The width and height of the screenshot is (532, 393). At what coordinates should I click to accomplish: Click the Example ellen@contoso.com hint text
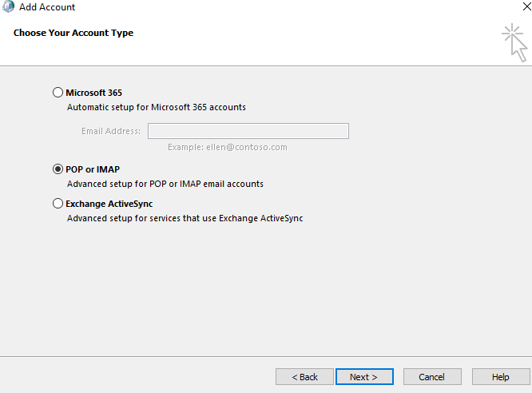click(228, 147)
